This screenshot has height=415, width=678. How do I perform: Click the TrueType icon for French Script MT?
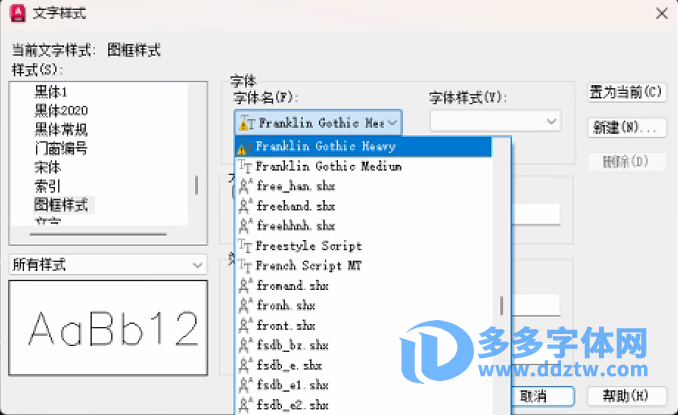click(x=244, y=266)
